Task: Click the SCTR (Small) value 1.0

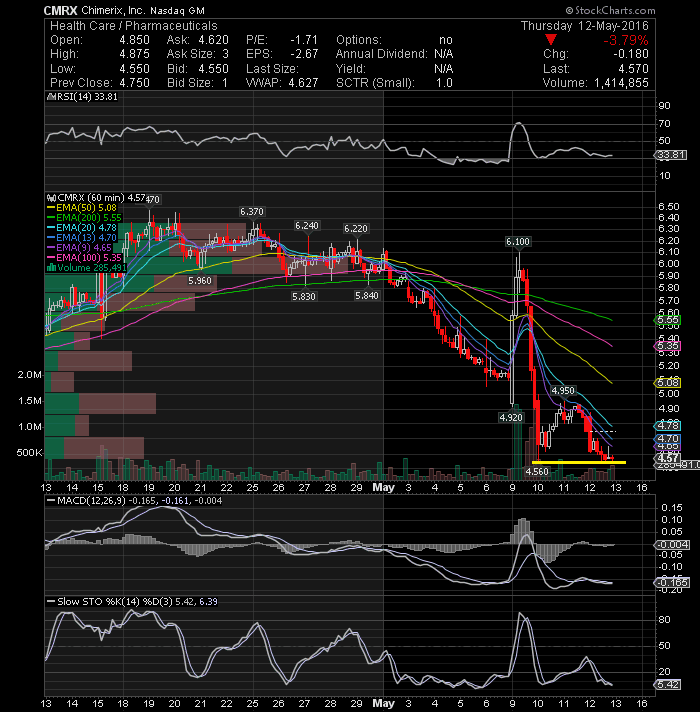Action: (444, 83)
